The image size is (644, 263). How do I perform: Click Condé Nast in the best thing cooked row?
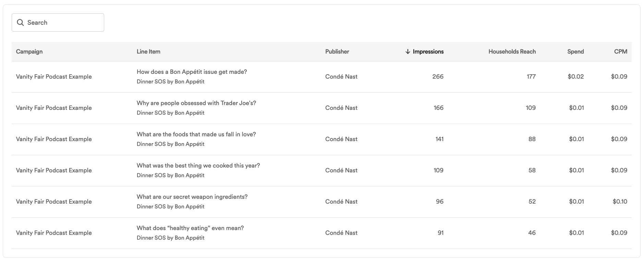(341, 170)
